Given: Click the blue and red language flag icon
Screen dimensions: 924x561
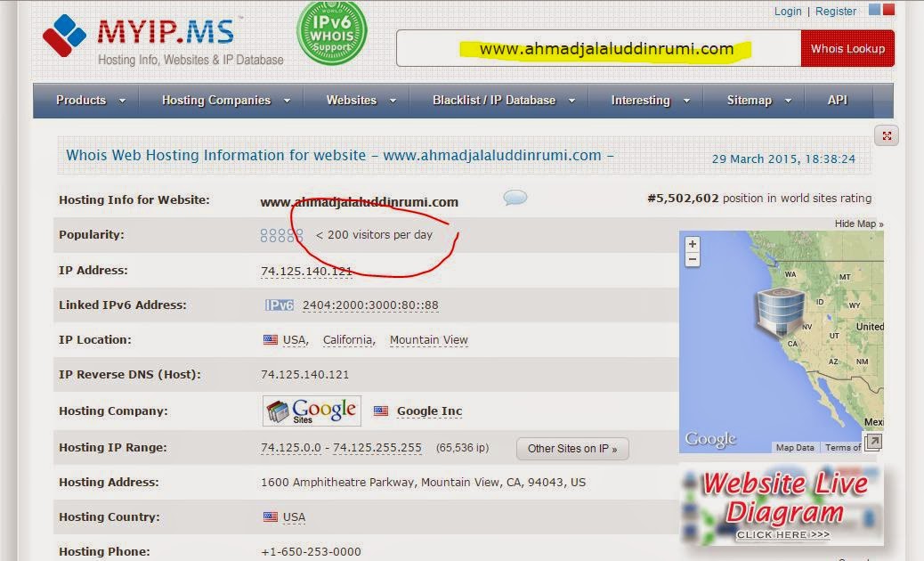Looking at the screenshot, I should (882, 10).
